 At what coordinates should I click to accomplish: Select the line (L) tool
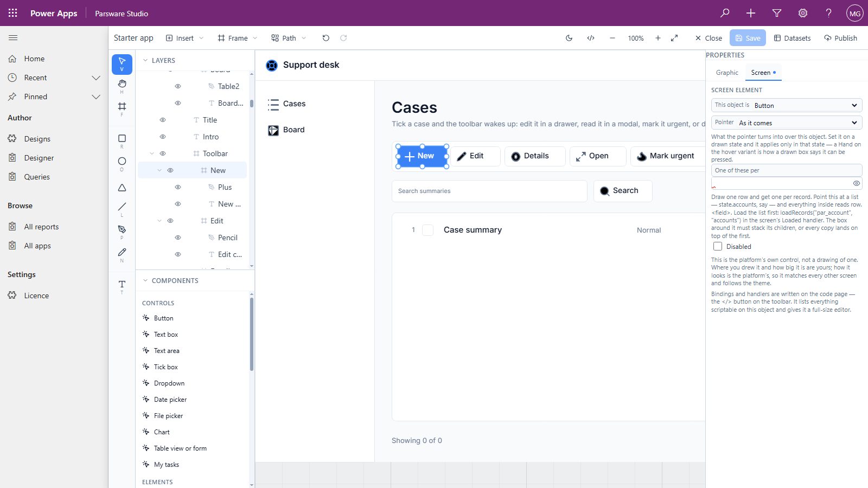pos(122,209)
